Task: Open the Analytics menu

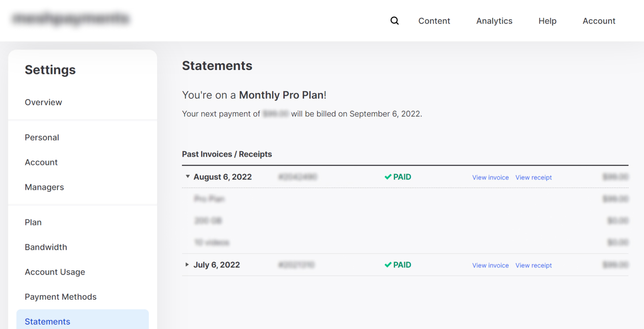Action: click(x=494, y=21)
